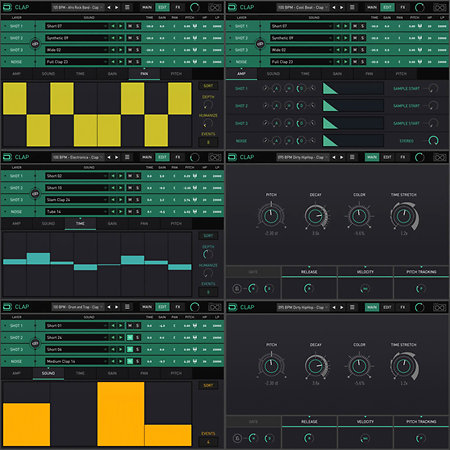Open Cool Beat preset dropdown
This screenshot has width=450, height=450.
(x=303, y=7)
